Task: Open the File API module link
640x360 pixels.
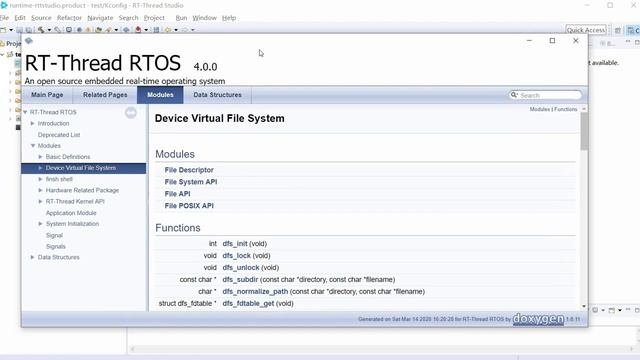Action: (x=178, y=194)
